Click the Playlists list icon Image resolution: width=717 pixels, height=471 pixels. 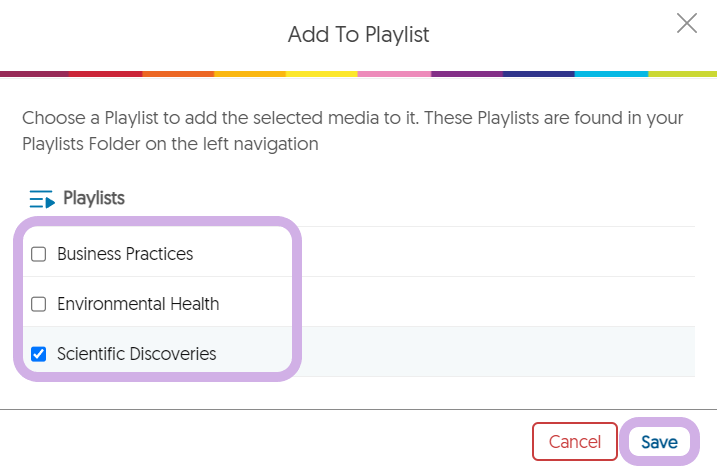coord(41,198)
